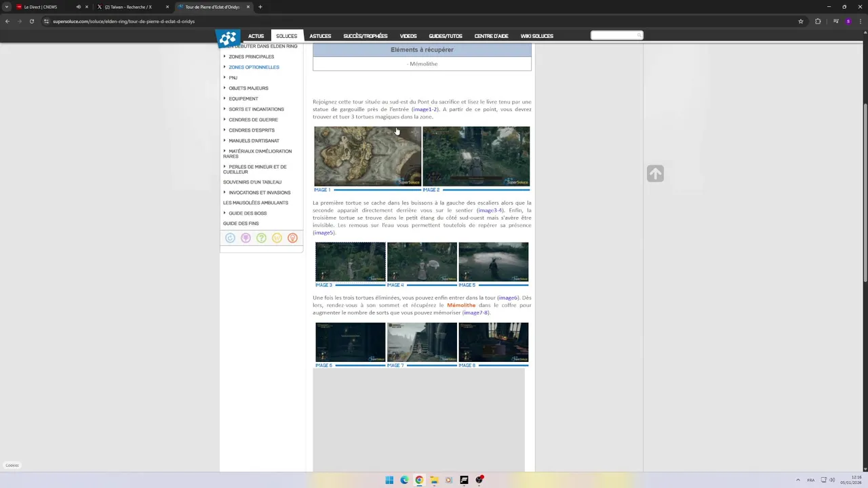Screen dimensions: 868x488
Task: Open Windows Start menu
Action: coord(389,480)
